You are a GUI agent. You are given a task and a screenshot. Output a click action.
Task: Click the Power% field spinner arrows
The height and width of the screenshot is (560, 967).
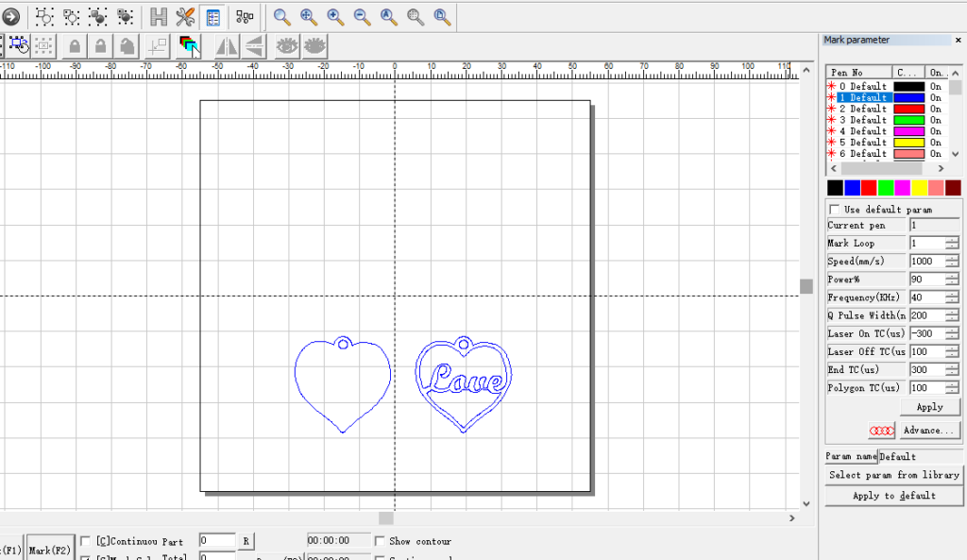point(951,280)
